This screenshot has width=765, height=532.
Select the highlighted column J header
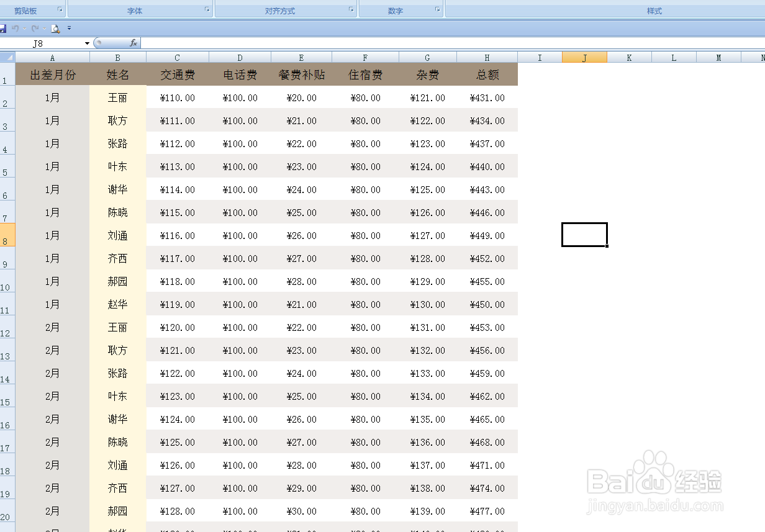pyautogui.click(x=585, y=58)
